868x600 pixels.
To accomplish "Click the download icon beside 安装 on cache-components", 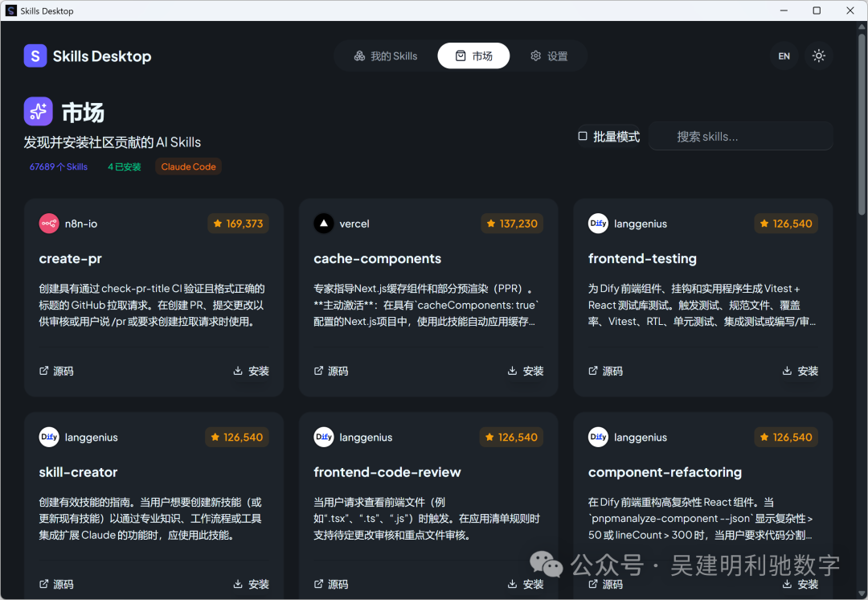I will coord(511,371).
